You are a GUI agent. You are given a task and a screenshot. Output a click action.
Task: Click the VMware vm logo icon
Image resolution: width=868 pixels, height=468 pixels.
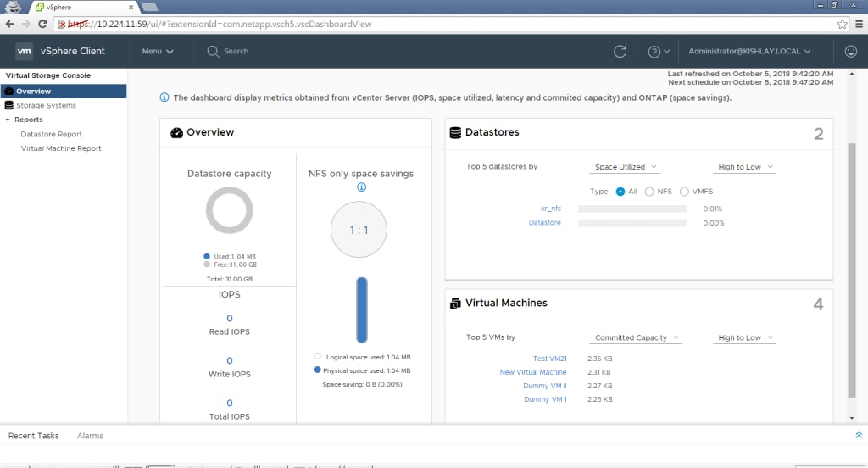25,51
